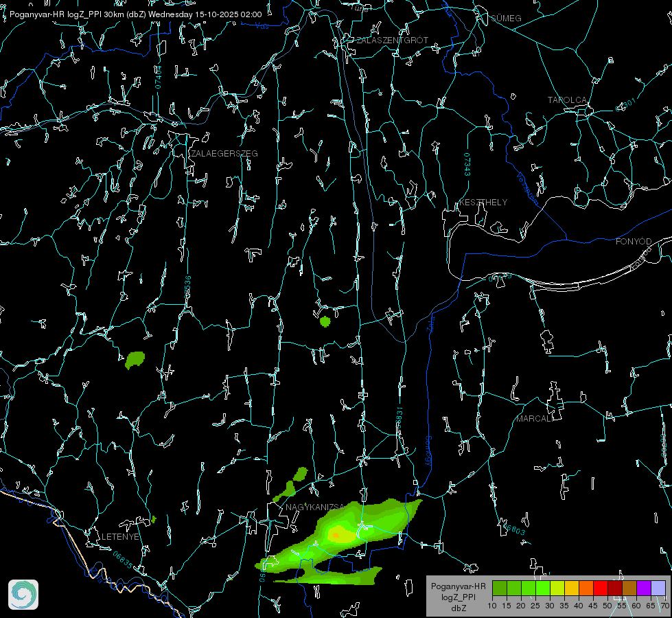Viewport: 672px width, 618px height.
Task: Select the MARCALI town label
Action: (535, 419)
